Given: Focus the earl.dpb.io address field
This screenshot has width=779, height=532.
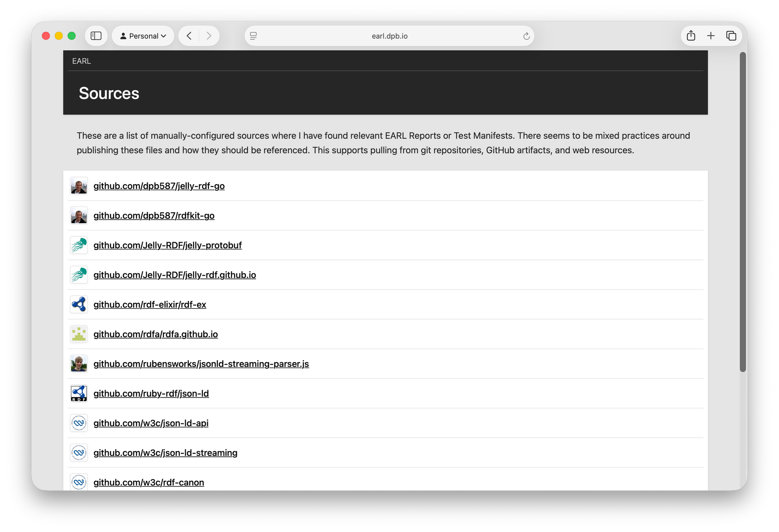Looking at the screenshot, I should 389,36.
